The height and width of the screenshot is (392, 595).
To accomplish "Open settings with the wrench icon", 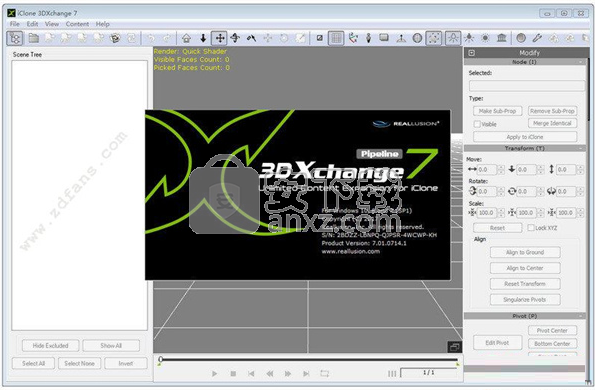I will point(537,38).
